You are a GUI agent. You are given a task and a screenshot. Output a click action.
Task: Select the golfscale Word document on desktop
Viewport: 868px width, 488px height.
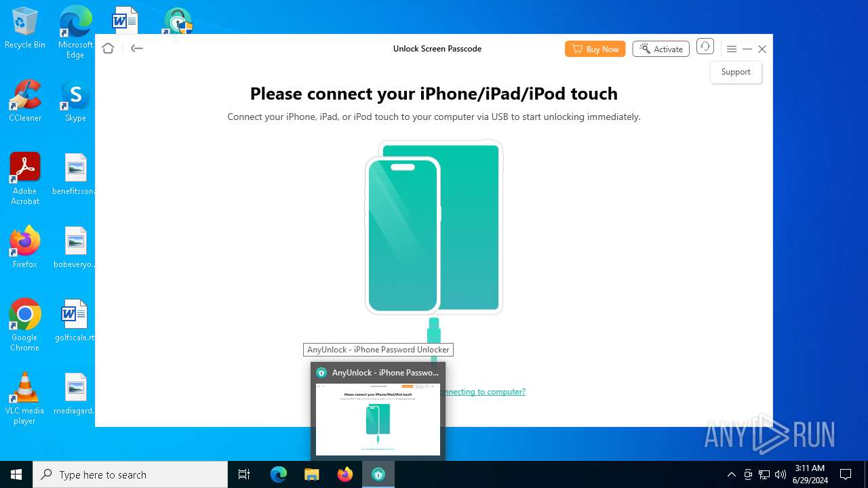(x=75, y=321)
